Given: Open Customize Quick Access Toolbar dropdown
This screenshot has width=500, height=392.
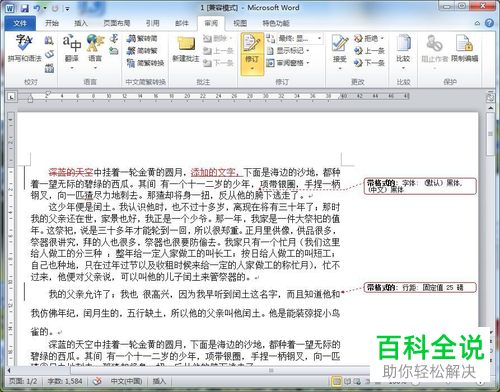Looking at the screenshot, I should (x=67, y=9).
